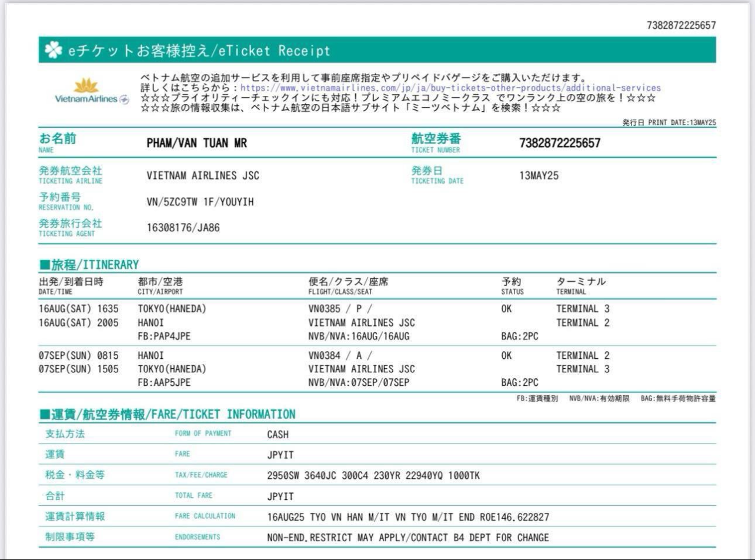Click the FARE/TICKET INFORMATION section heading
This screenshot has height=560, width=755.
[x=167, y=415]
